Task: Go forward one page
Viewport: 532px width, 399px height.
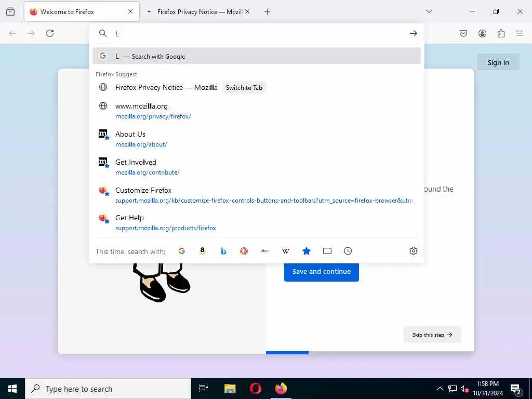Action: click(31, 33)
